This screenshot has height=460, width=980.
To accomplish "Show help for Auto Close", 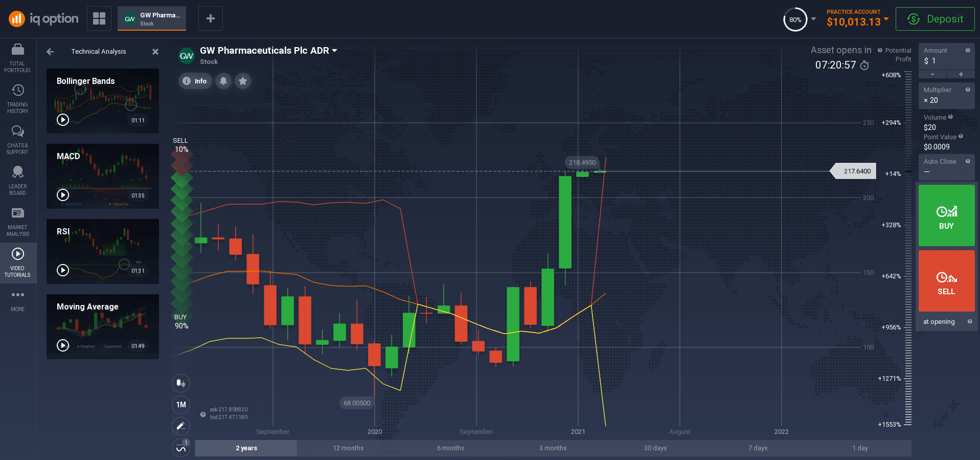I will point(968,161).
